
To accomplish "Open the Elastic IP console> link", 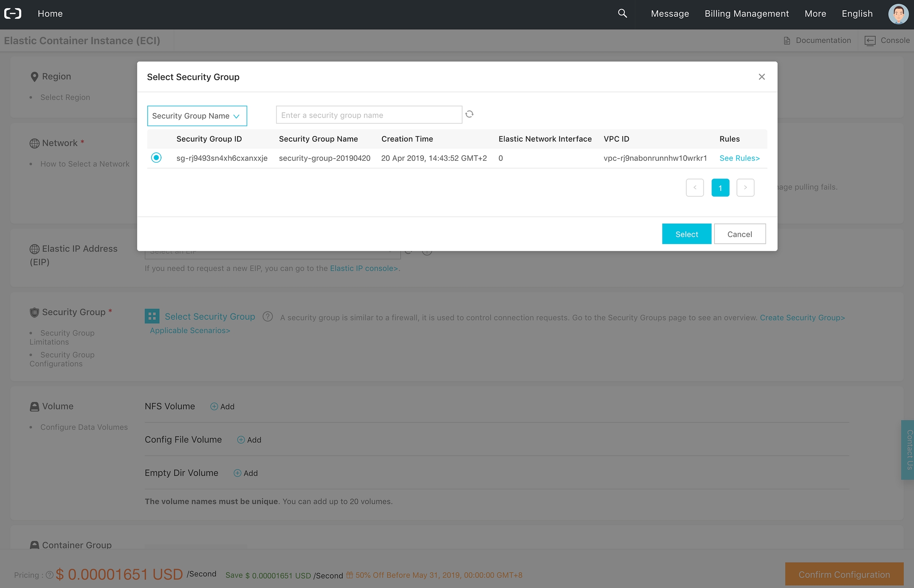I will click(364, 268).
